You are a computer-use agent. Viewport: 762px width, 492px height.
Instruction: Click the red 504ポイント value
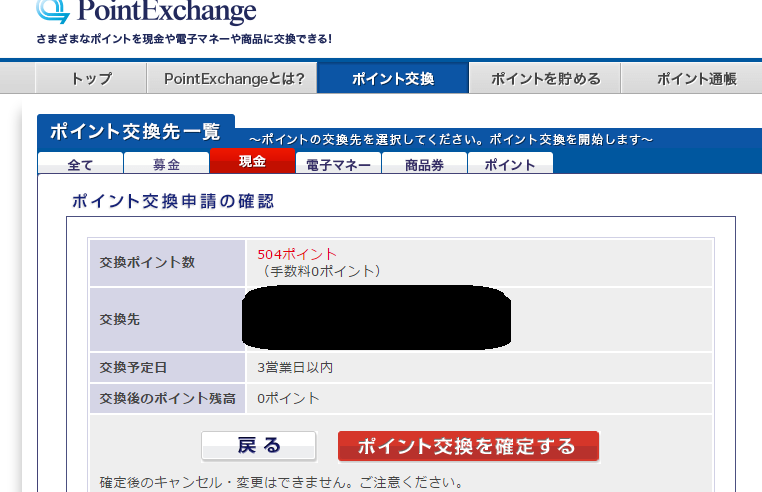297,254
